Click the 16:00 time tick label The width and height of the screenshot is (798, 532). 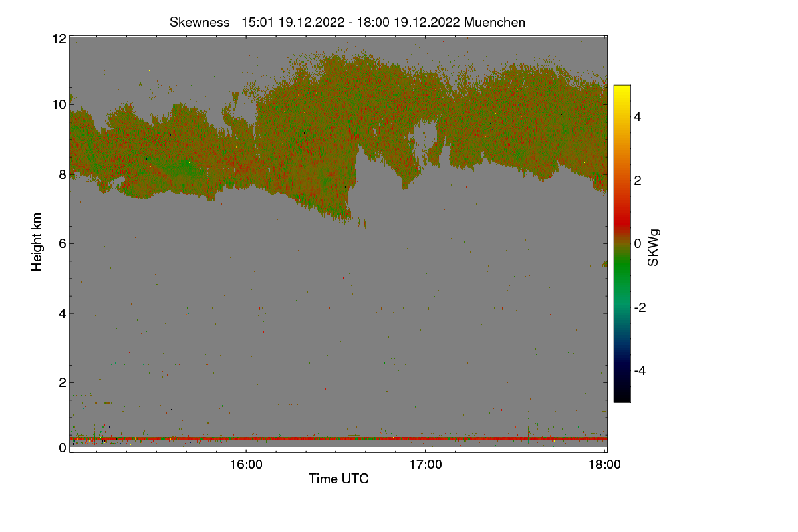click(246, 465)
